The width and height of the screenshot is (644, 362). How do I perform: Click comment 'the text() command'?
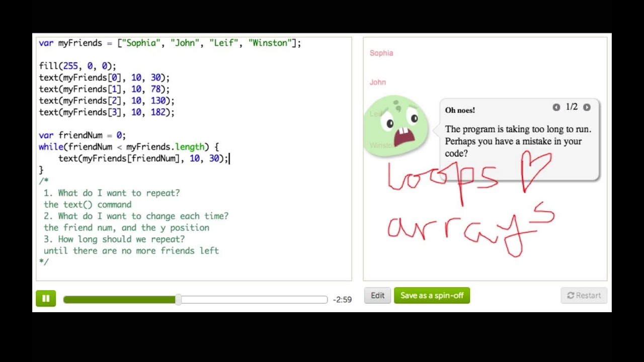point(88,205)
